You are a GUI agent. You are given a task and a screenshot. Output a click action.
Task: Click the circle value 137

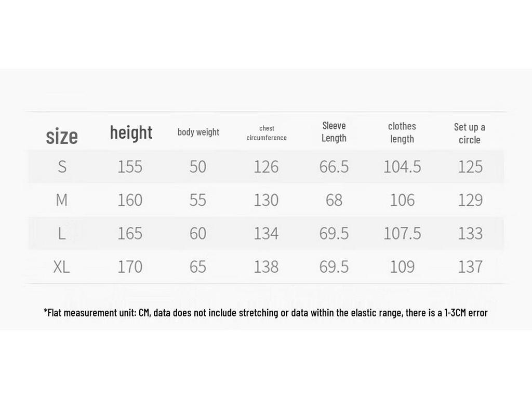tap(470, 267)
